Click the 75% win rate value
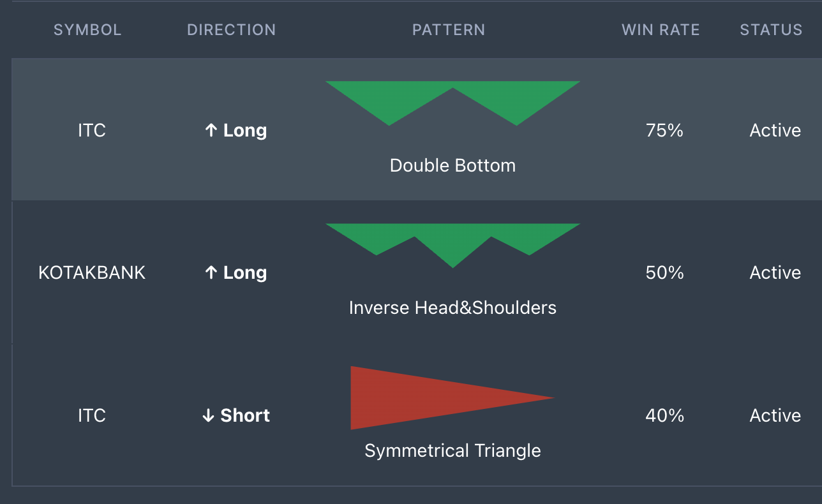This screenshot has height=504, width=822. 664,131
